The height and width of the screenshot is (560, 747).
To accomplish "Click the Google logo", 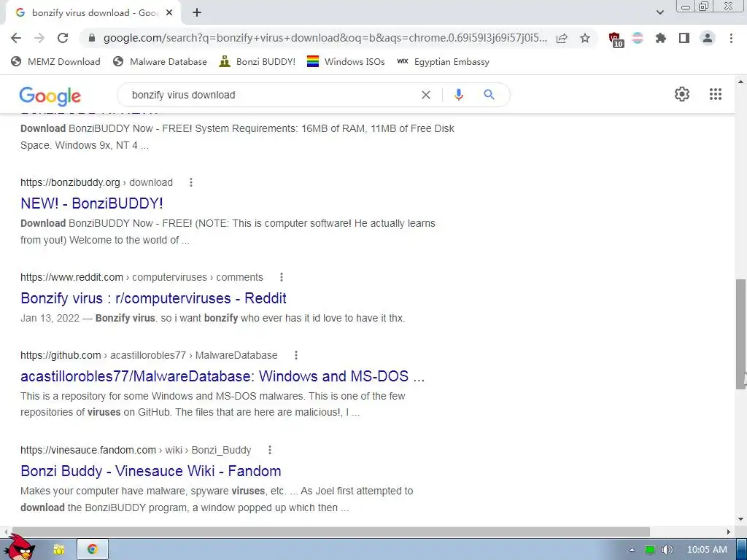I will pos(50,96).
